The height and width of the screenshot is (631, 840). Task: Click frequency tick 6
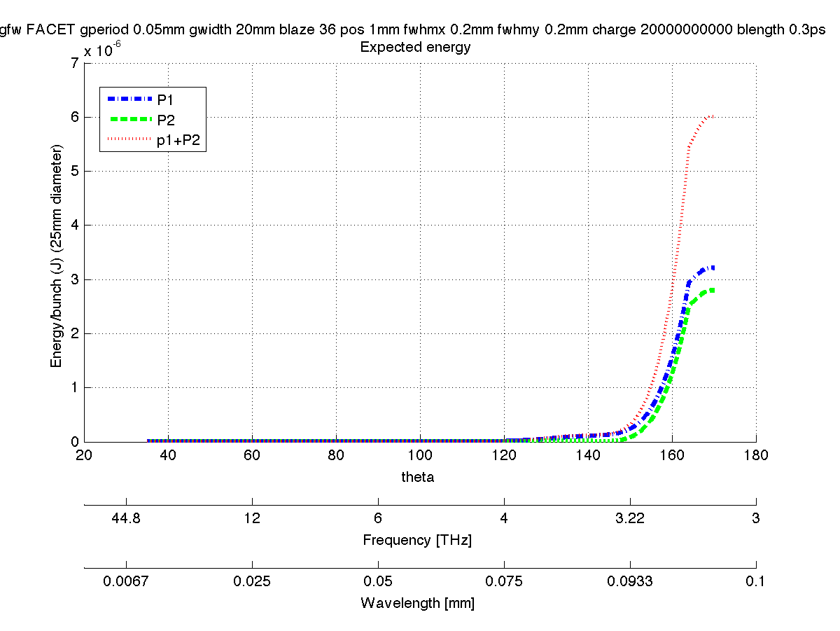[x=378, y=518]
